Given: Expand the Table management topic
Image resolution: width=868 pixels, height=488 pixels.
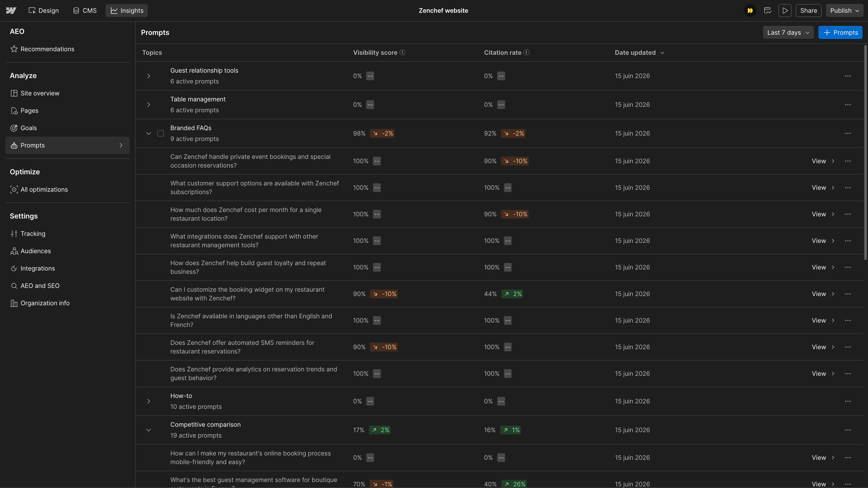Looking at the screenshot, I should coord(149,105).
